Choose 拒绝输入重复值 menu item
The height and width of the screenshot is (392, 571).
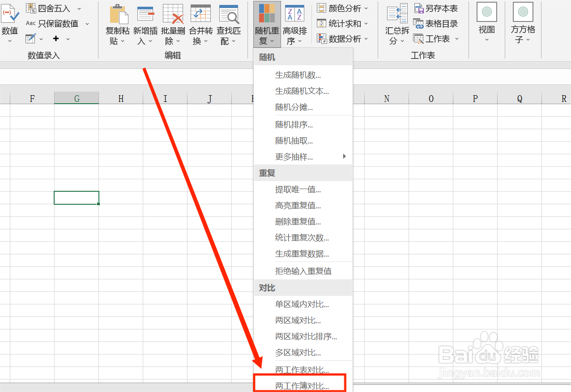303,271
